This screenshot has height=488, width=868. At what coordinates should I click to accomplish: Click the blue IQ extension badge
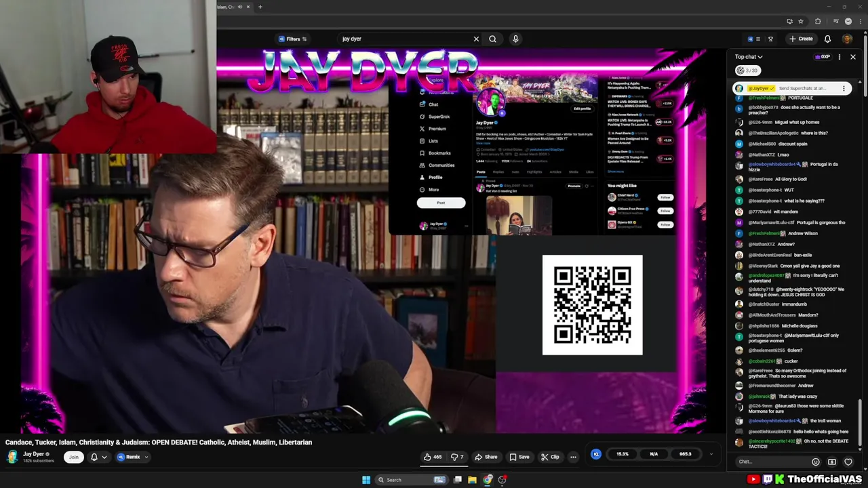coord(596,454)
